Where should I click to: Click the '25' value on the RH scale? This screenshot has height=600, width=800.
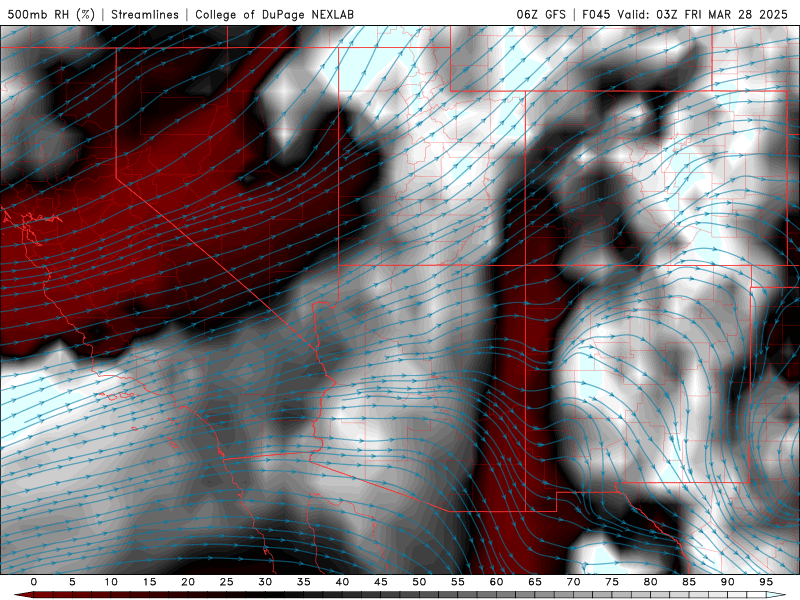[x=227, y=582]
